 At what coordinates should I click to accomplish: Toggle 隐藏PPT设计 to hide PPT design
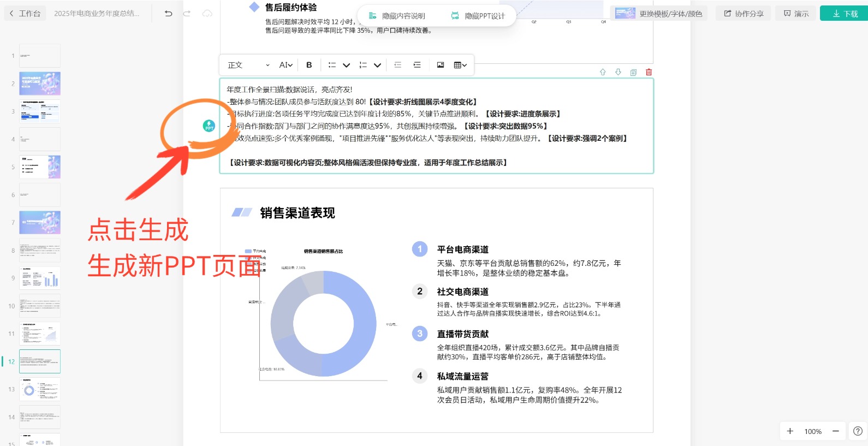[x=478, y=16]
